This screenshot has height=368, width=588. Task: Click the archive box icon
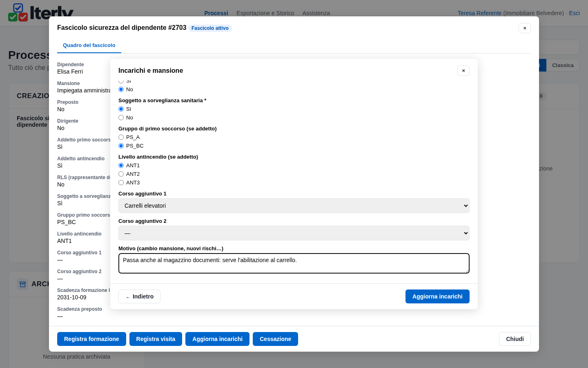(22, 284)
